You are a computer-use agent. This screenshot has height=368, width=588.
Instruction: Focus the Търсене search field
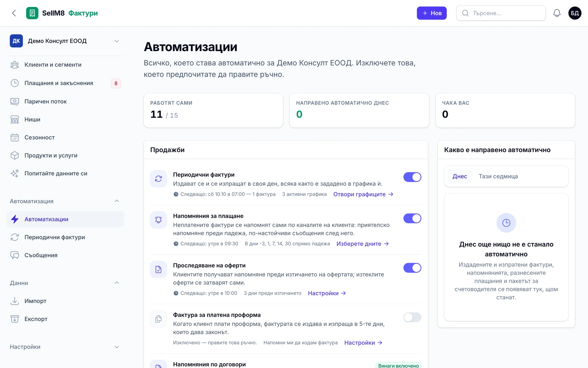(x=501, y=13)
